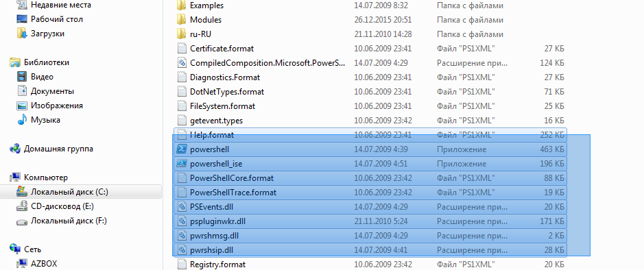This screenshot has width=644, height=270.
Task: Click the pspluginwkr.dll file icon
Action: [182, 221]
